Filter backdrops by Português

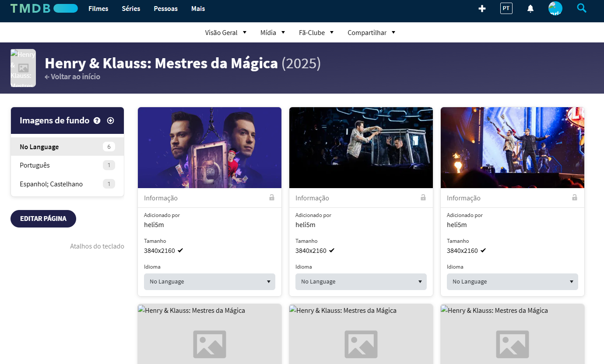(x=67, y=165)
